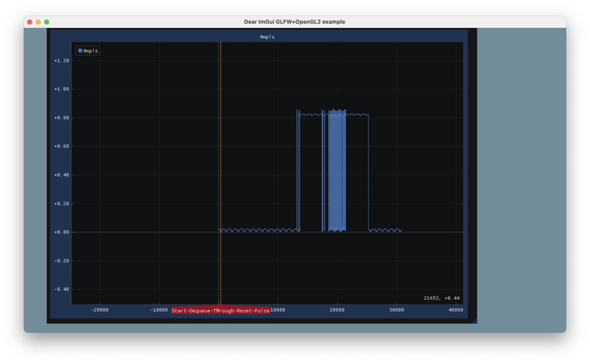Click the +1.20 y-axis tick label
The image size is (590, 364).
coord(62,61)
